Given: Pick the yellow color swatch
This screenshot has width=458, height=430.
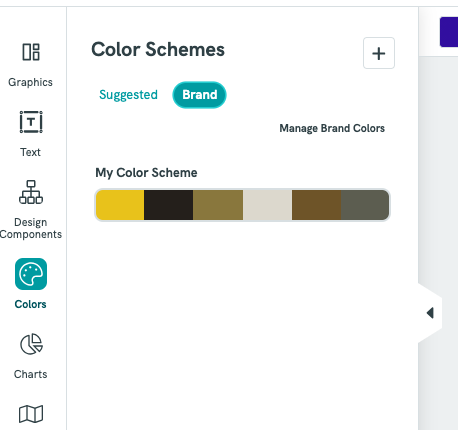Looking at the screenshot, I should point(120,205).
